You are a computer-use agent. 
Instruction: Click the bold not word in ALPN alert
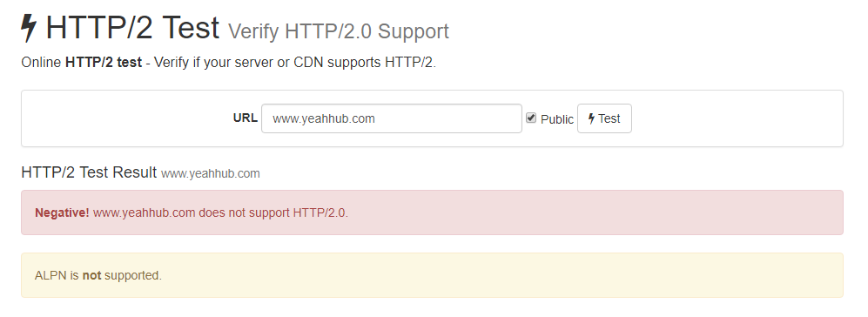tap(92, 275)
